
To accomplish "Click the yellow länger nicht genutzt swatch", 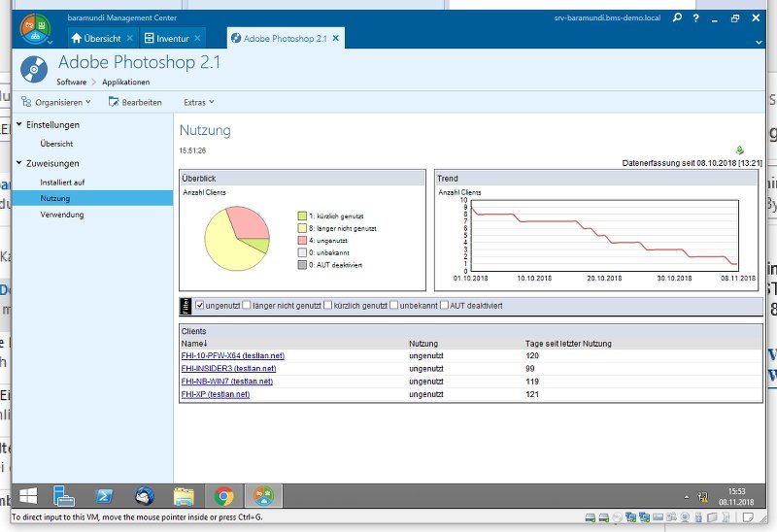I will [302, 228].
